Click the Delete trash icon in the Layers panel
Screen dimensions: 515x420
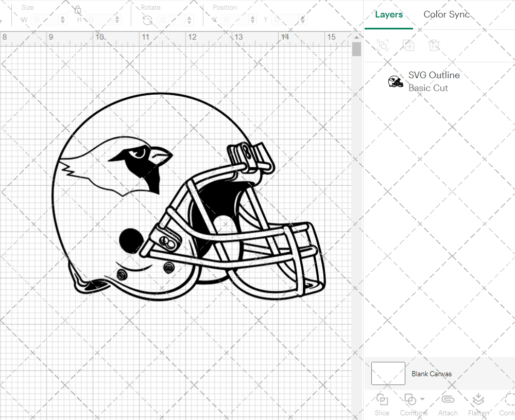point(435,46)
